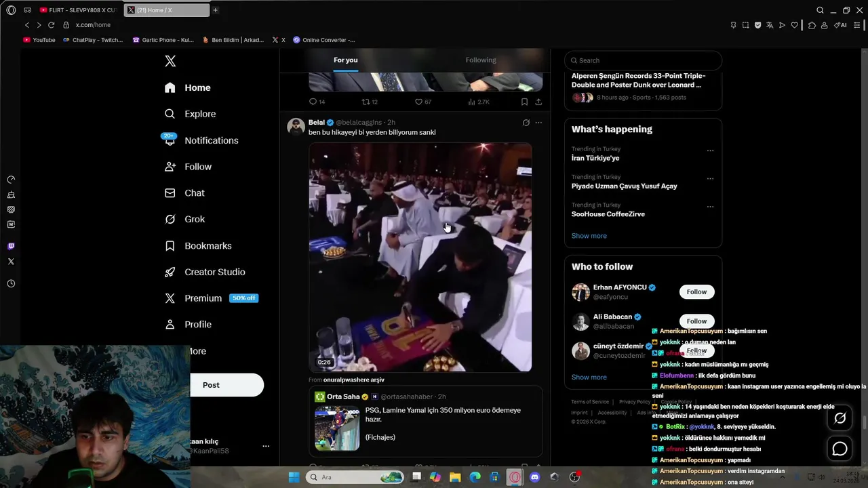Open Online Converter bookmark

coord(324,40)
